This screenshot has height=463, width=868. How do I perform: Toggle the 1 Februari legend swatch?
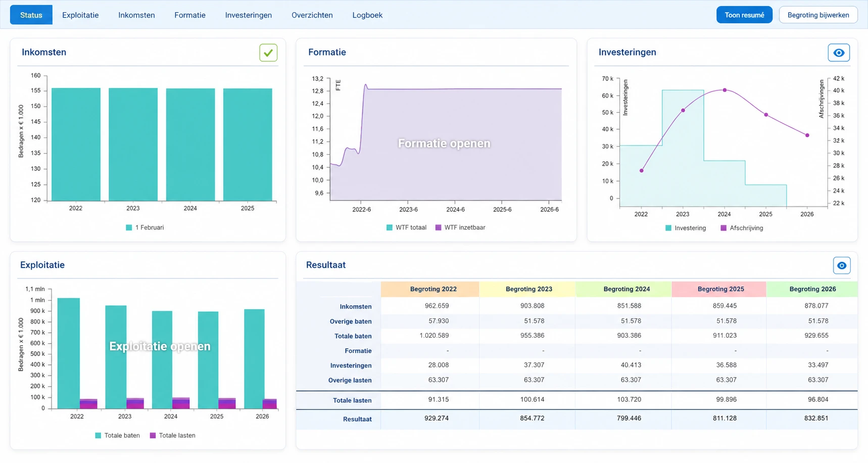pos(129,227)
